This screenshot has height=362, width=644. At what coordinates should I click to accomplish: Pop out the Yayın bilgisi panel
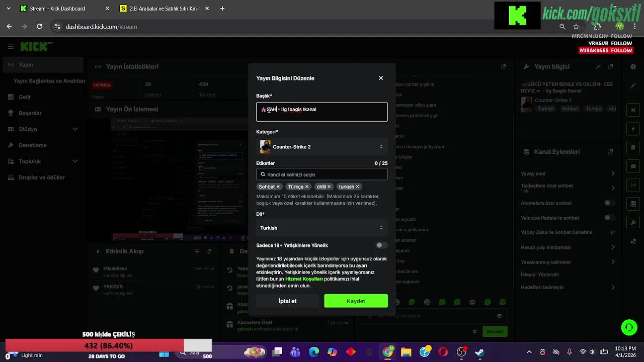(611, 66)
